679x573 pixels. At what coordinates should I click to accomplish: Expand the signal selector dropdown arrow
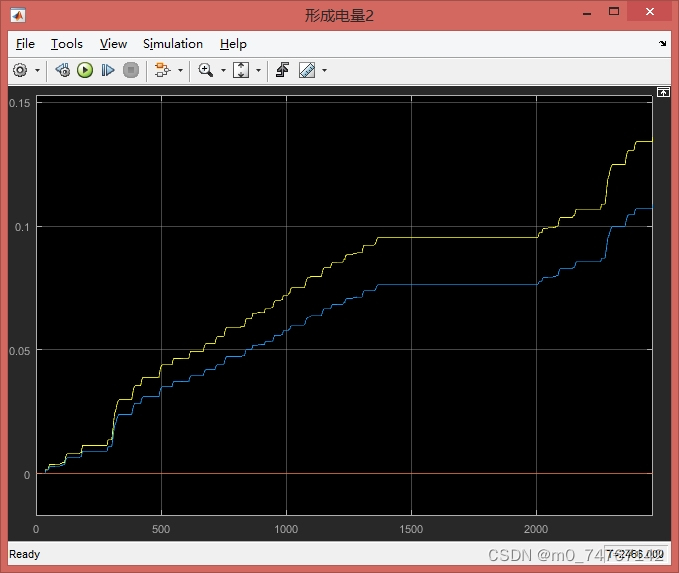181,70
